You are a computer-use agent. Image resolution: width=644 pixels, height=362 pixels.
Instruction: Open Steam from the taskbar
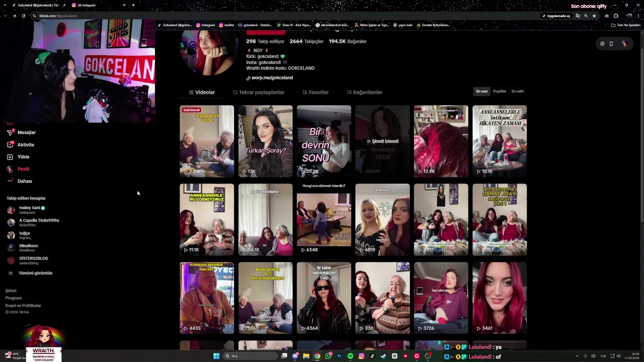(x=383, y=356)
